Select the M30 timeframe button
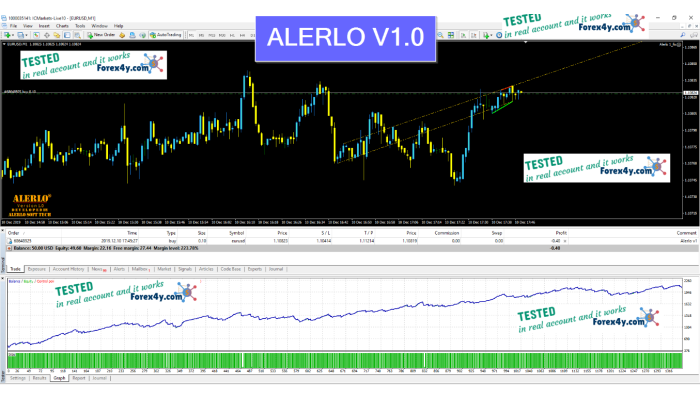700x400 pixels. pos(222,35)
